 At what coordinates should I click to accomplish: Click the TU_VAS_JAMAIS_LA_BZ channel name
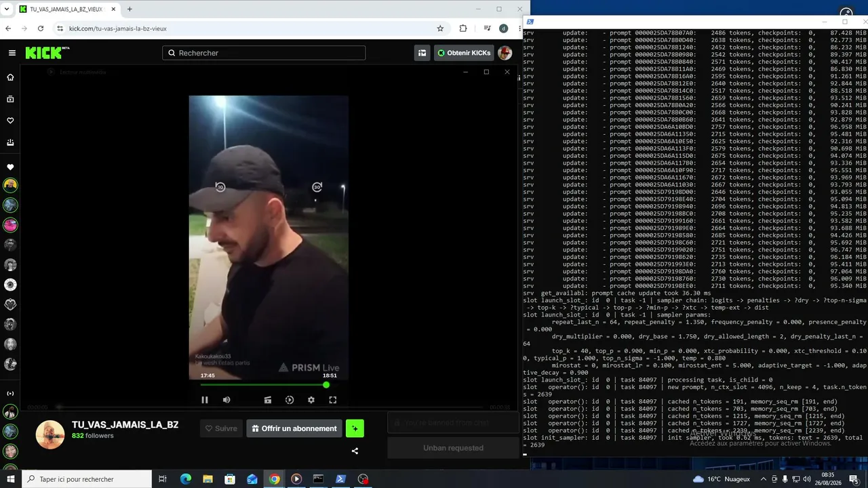(x=125, y=425)
